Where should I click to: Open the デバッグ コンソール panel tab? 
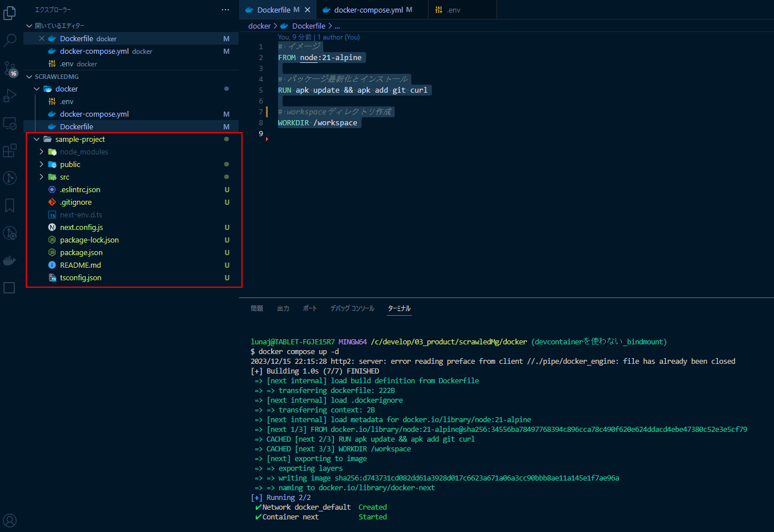(352, 308)
